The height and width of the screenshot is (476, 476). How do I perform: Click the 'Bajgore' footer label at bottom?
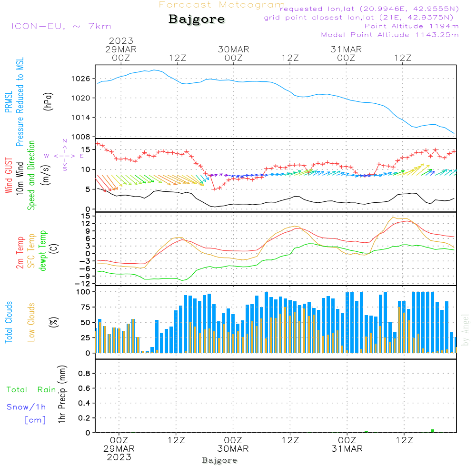(219, 460)
